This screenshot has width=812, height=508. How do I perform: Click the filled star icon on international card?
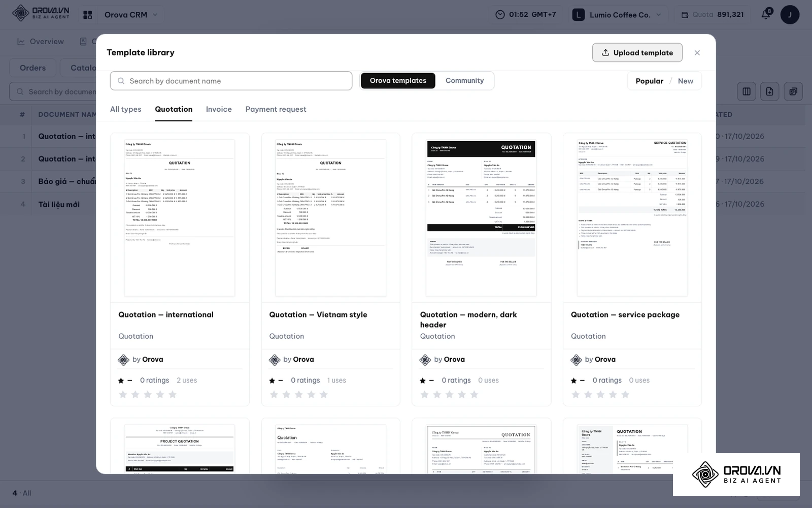point(121,380)
